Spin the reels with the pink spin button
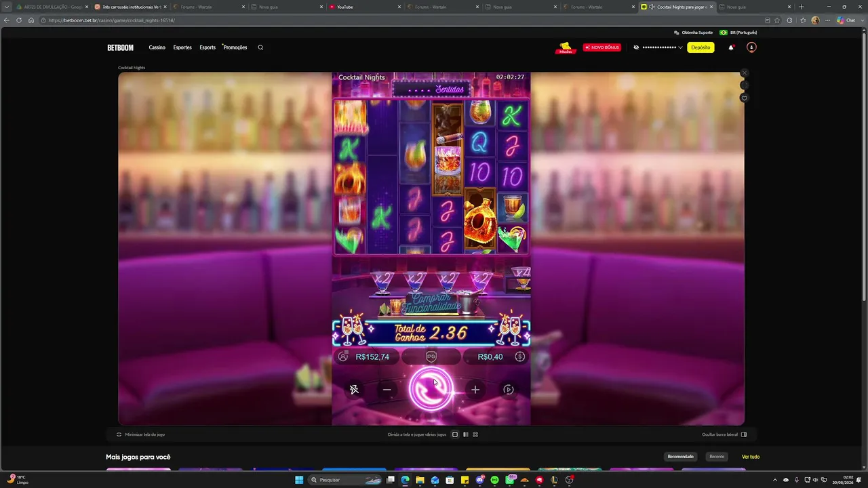 pos(431,390)
